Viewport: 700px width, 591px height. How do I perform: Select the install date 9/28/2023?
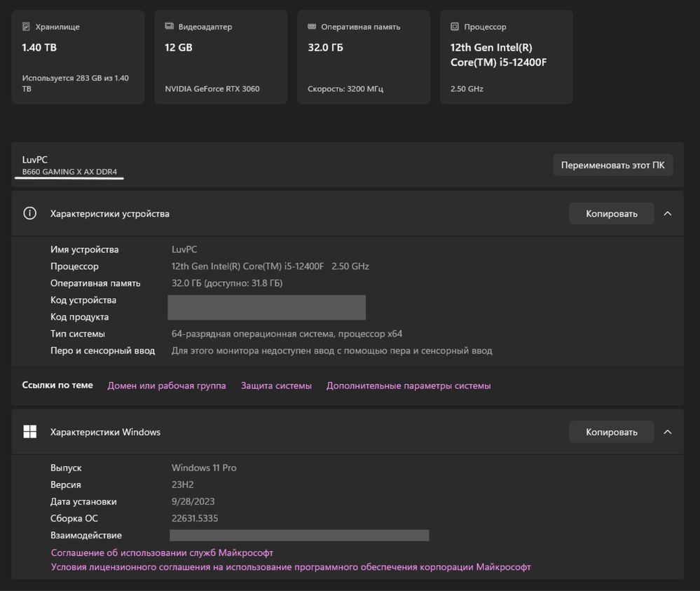[193, 502]
